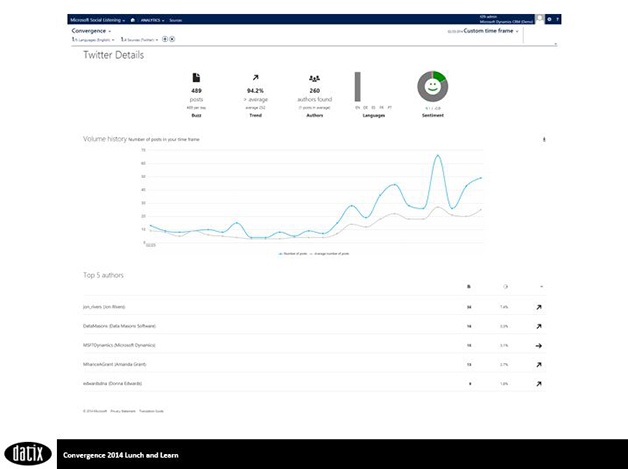Open the Custom time frame dropdown
Image resolution: width=628 pixels, height=469 pixels.
click(x=491, y=31)
